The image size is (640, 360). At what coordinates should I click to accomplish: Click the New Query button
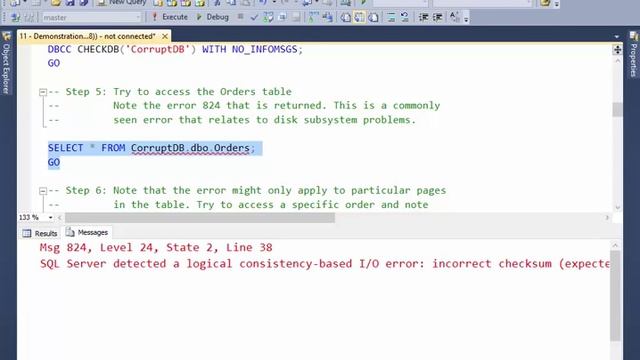point(122,3)
